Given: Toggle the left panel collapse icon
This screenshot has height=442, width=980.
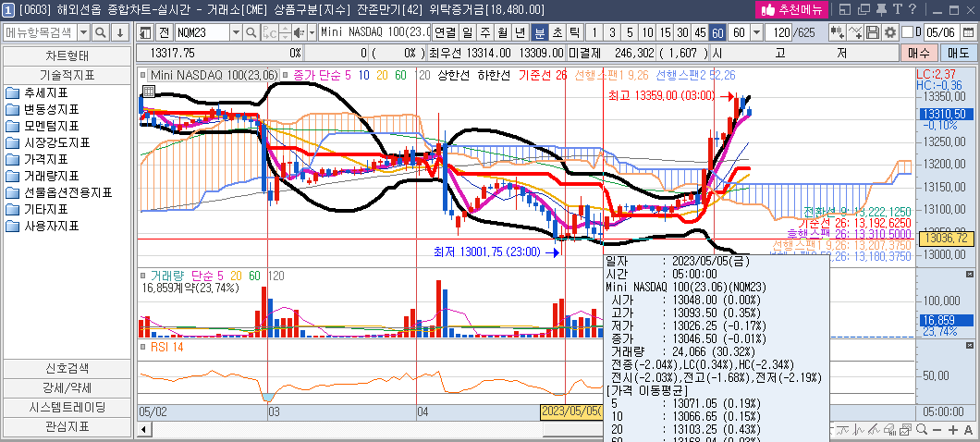Looking at the screenshot, I should [146, 32].
